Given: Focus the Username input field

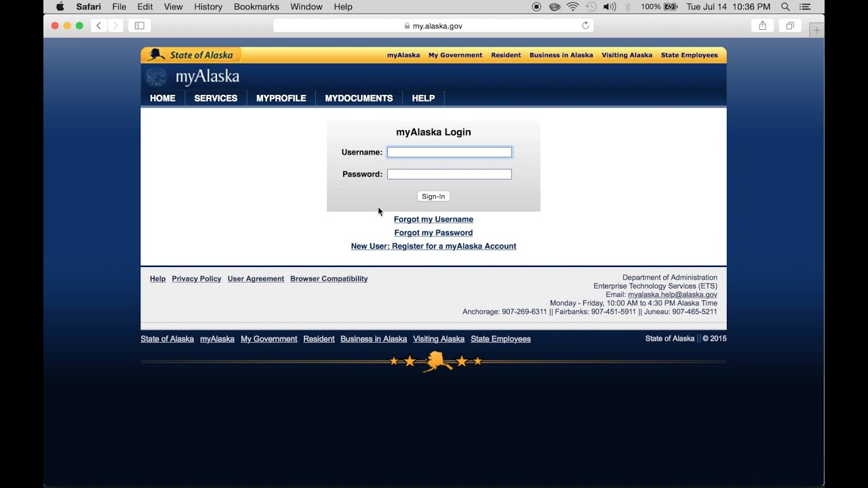Looking at the screenshot, I should [450, 152].
